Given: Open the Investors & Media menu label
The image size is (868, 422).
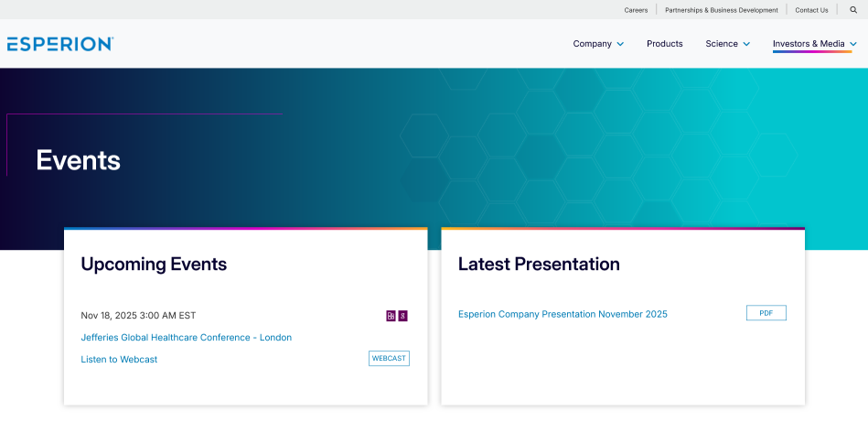Looking at the screenshot, I should tap(809, 44).
